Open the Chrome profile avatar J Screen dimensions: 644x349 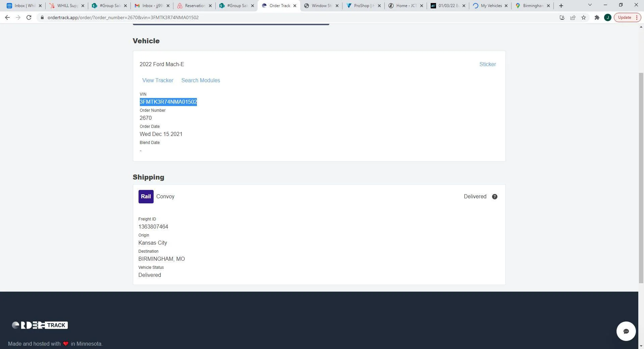click(608, 17)
